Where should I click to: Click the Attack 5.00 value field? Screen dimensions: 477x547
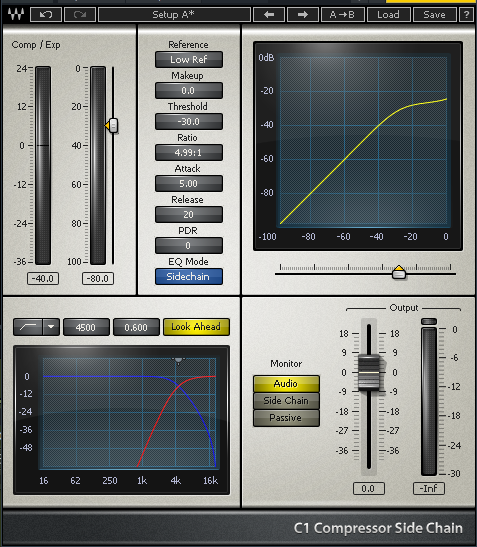[189, 183]
